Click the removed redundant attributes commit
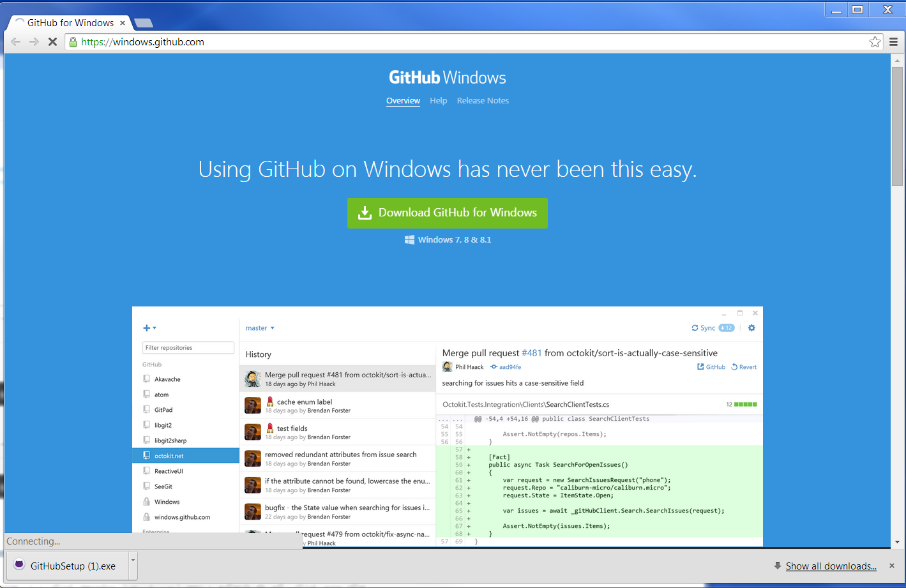The image size is (906, 588). tap(338, 458)
